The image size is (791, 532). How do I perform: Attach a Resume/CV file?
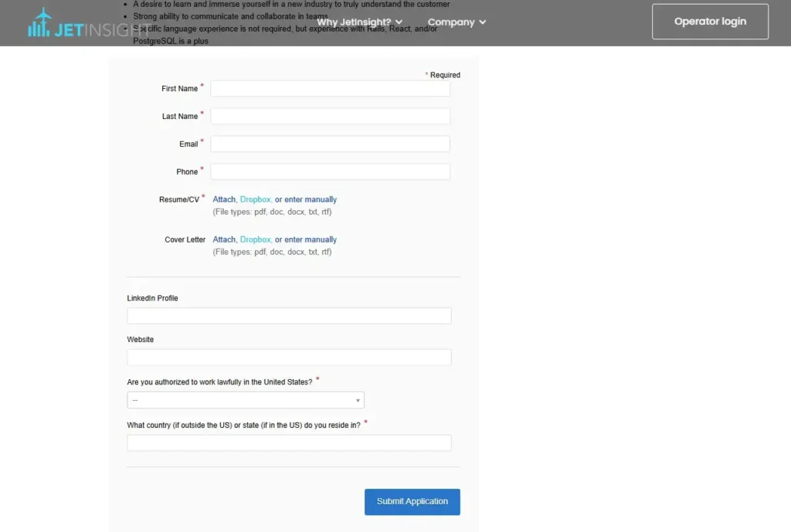click(224, 199)
